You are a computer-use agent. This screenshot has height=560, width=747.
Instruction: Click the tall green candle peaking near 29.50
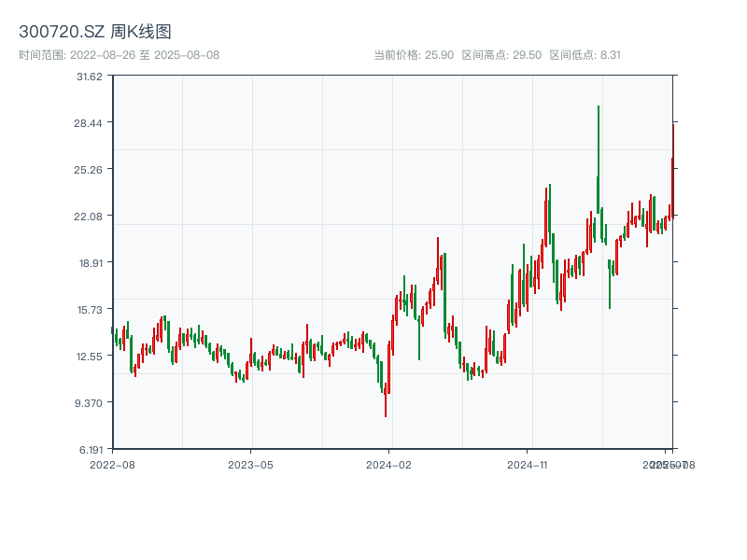pyautogui.click(x=599, y=160)
